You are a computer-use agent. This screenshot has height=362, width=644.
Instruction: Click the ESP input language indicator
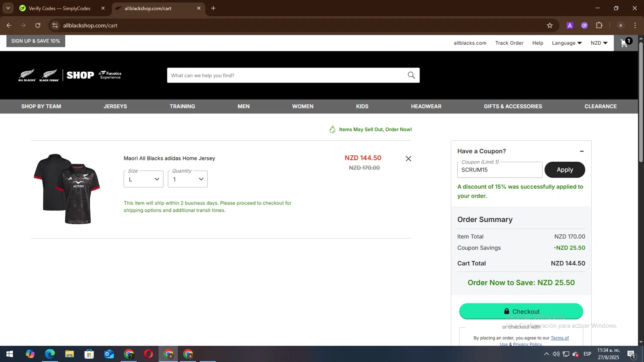click(x=587, y=354)
